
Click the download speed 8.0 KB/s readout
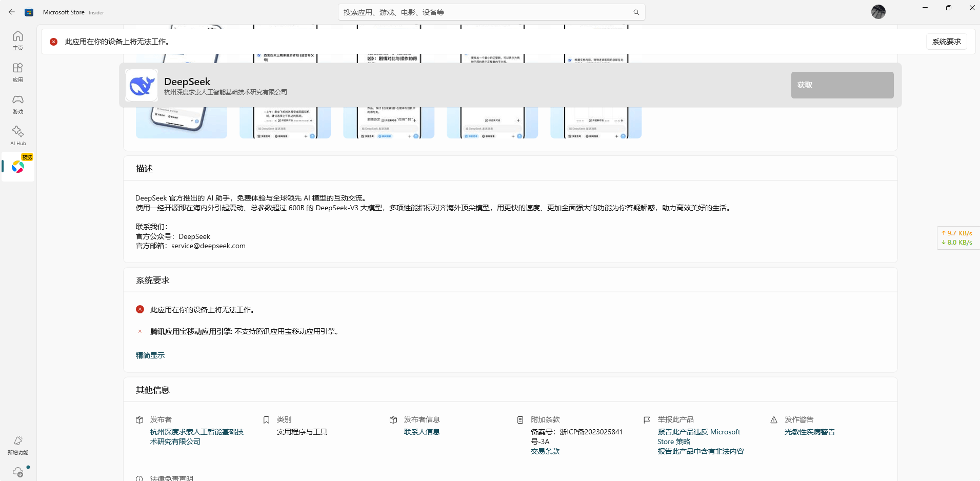[957, 243]
